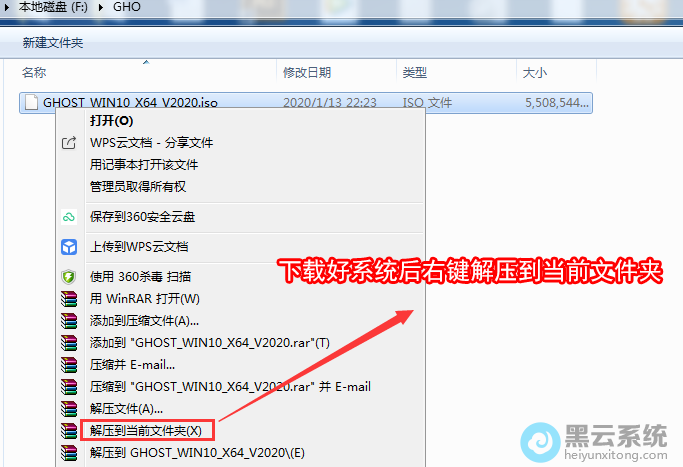The image size is (683, 467).
Task: Select 管理员取得所有权 menu entry
Action: click(138, 187)
